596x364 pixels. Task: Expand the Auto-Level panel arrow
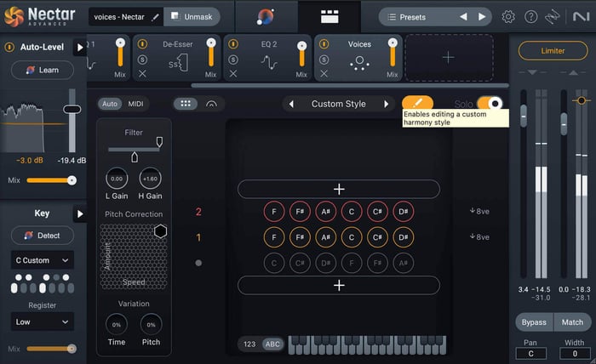pos(80,48)
